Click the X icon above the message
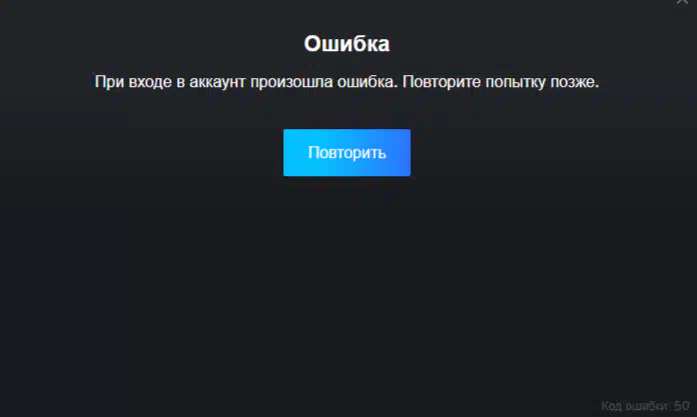Screen dimensions: 697x417 point(682,2)
